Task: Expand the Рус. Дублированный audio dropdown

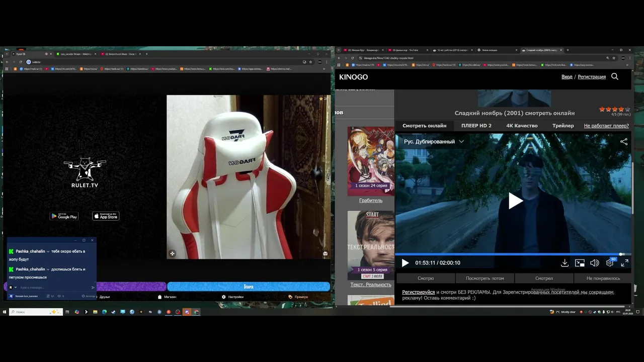Action: [x=434, y=142]
